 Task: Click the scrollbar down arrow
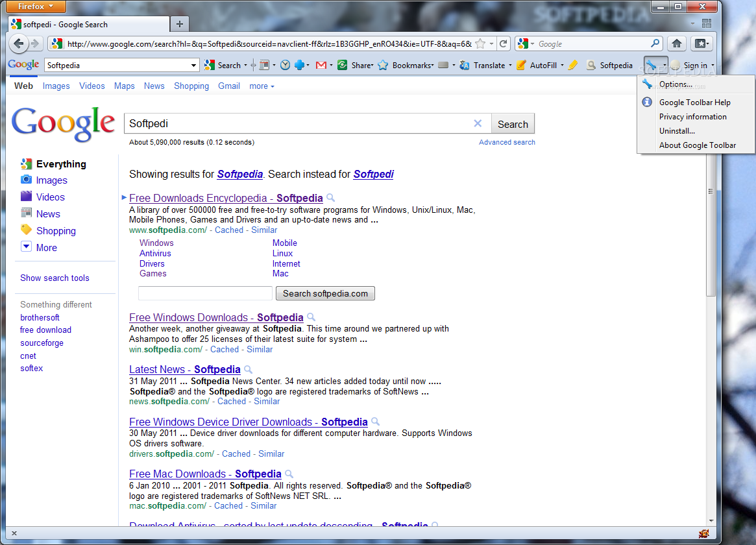tap(711, 521)
